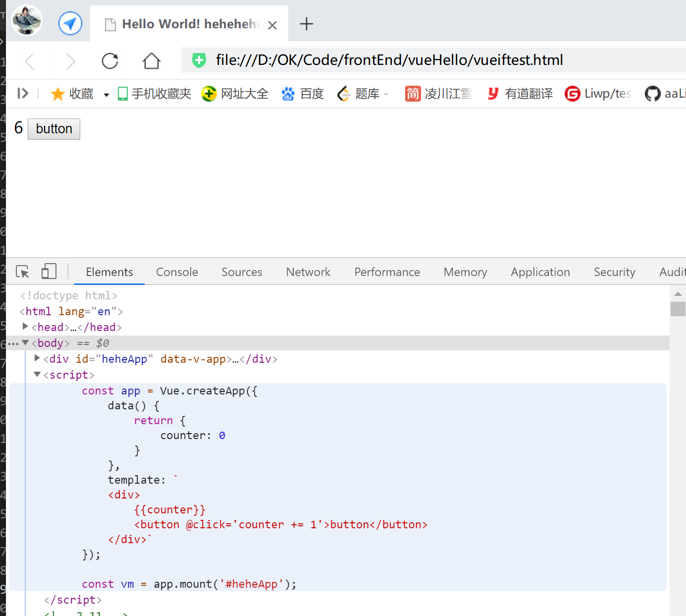
Task: Focus the address bar URL field
Action: [389, 60]
